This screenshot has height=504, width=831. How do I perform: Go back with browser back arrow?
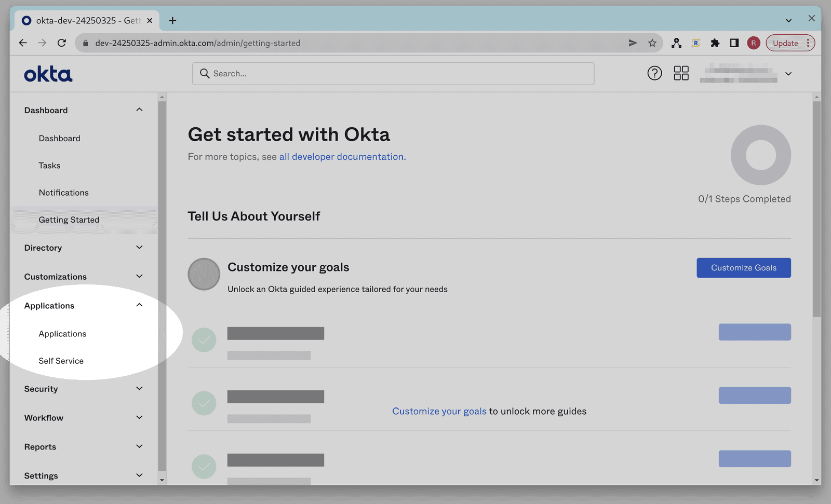tap(23, 43)
